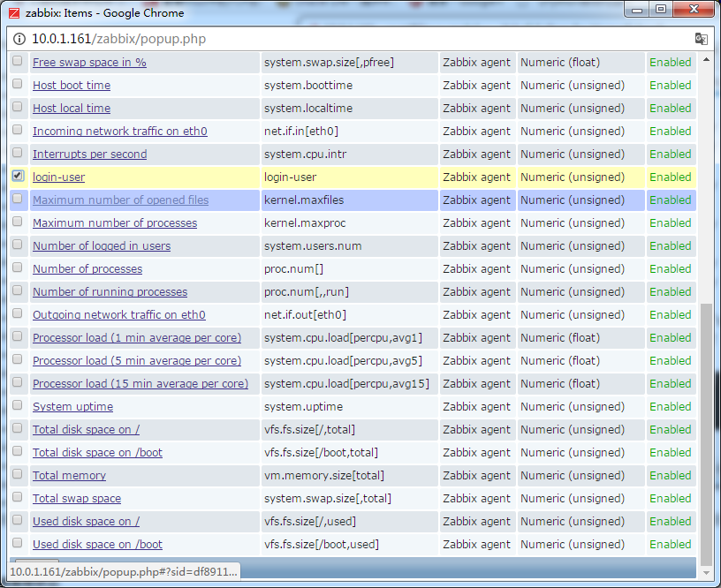Select the Number of logged in users link
This screenshot has height=588, width=721.
pos(102,246)
